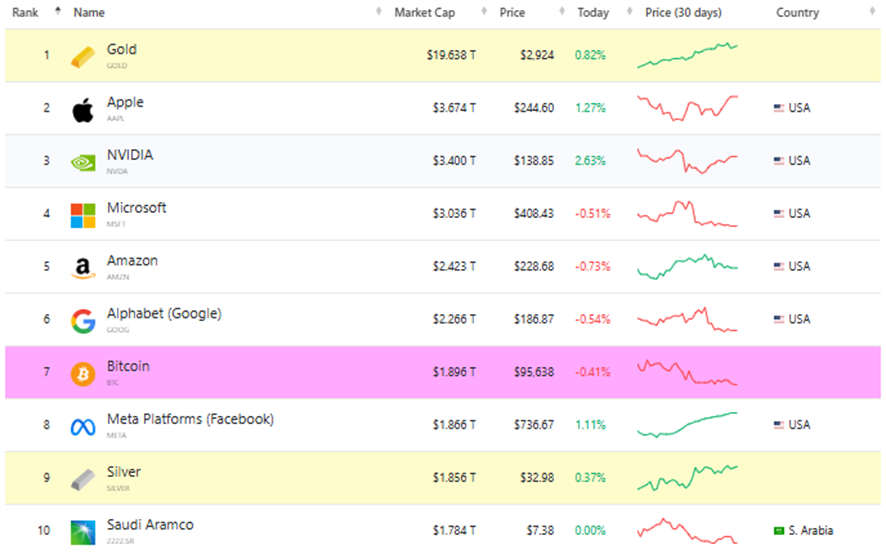This screenshot has width=886, height=554.
Task: Sort table by Price header
Action: coord(513,13)
